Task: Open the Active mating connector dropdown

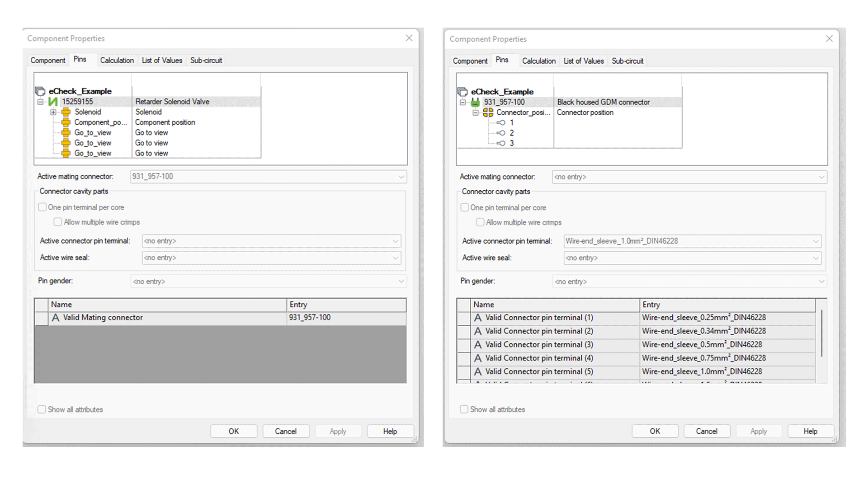Action: (x=401, y=177)
